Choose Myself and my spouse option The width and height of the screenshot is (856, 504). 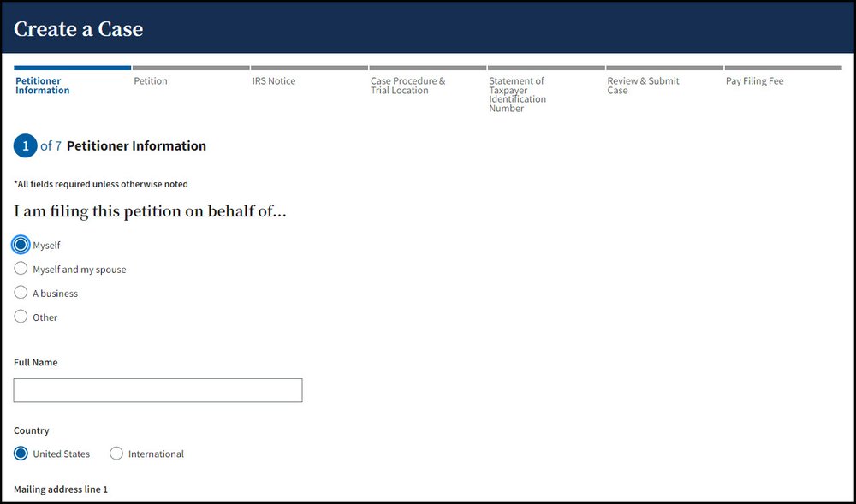click(21, 269)
